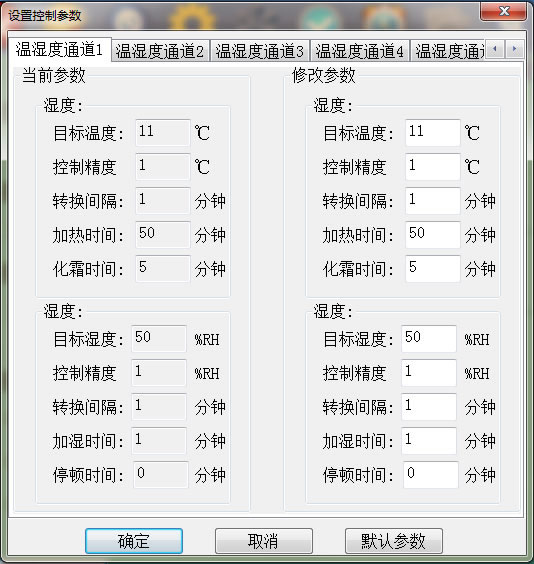Click 停顿时间 input in 修改参数

431,474
